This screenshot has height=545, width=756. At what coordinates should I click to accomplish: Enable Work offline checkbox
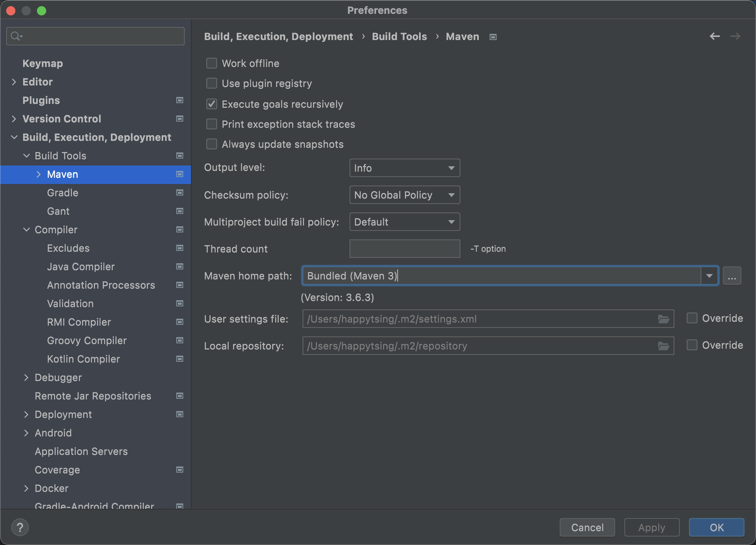[x=212, y=63]
